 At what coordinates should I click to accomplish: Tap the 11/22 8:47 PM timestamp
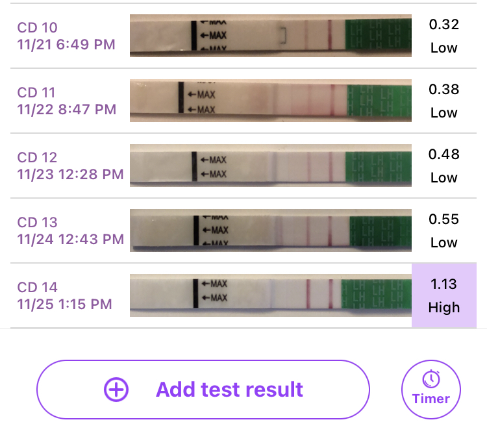tap(67, 109)
